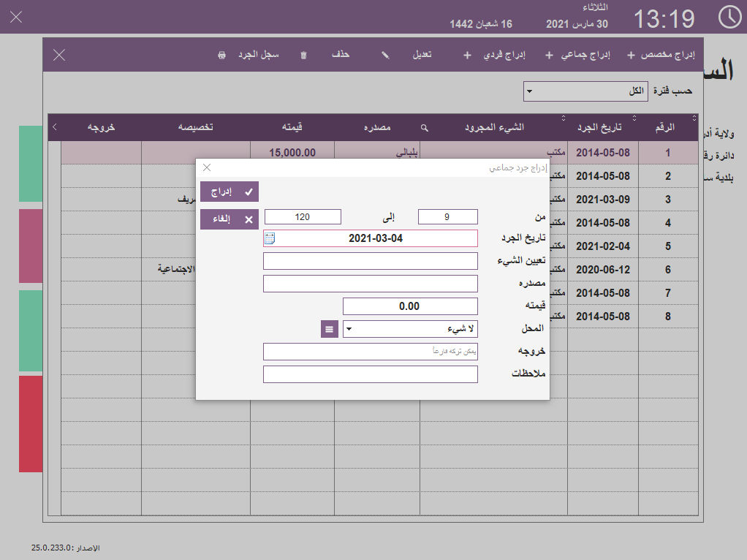
Task: Click the قيمته value field showing 0.00
Action: 409,306
